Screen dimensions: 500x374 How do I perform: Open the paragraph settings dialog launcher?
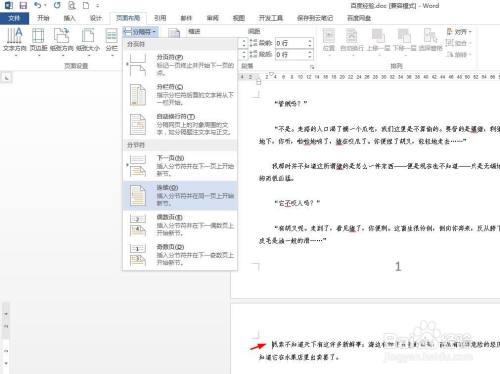coord(312,67)
